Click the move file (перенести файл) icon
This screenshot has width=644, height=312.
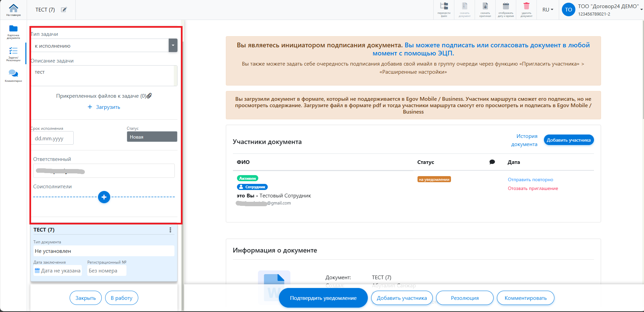[x=444, y=9]
